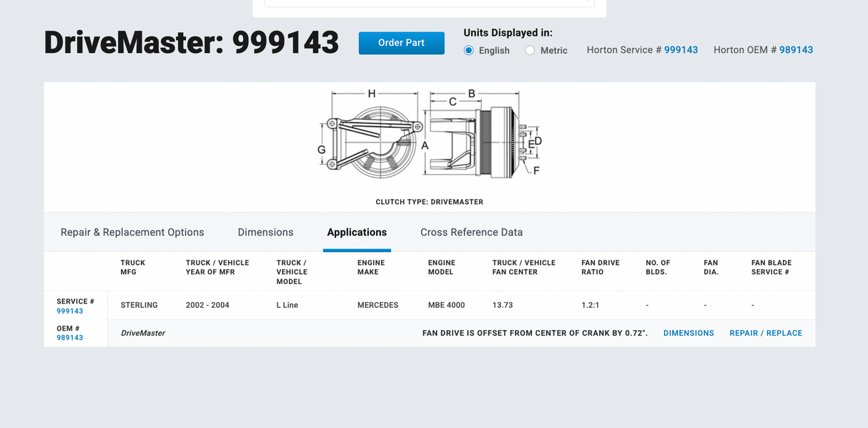Open Horton OEM number 989143 link
This screenshot has width=868, height=428.
coord(796,49)
